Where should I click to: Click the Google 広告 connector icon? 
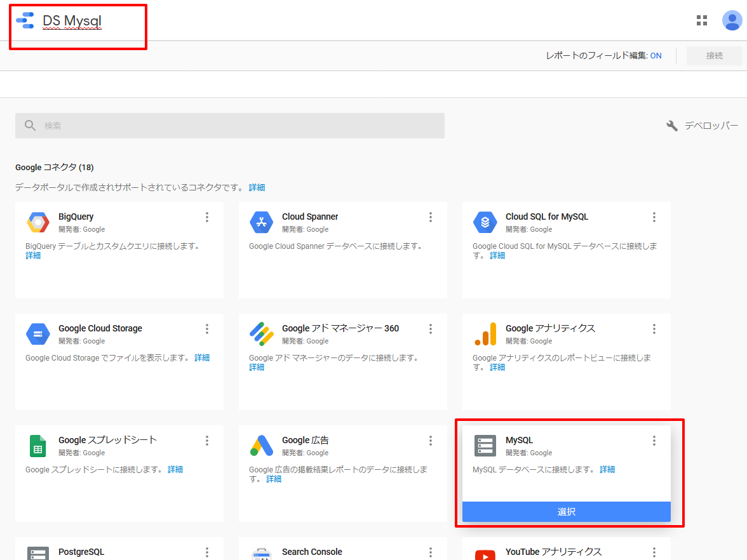pyautogui.click(x=262, y=446)
